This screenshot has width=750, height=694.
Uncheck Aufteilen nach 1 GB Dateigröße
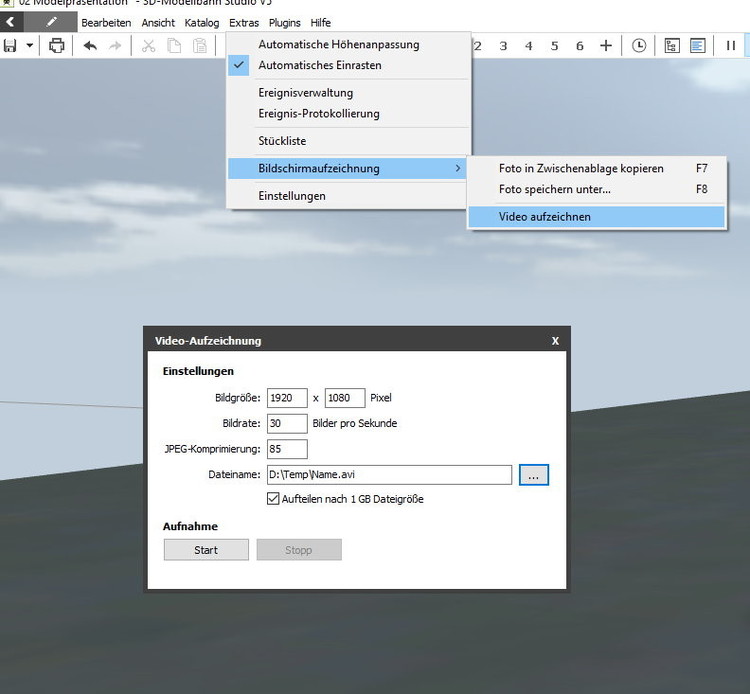[x=273, y=499]
